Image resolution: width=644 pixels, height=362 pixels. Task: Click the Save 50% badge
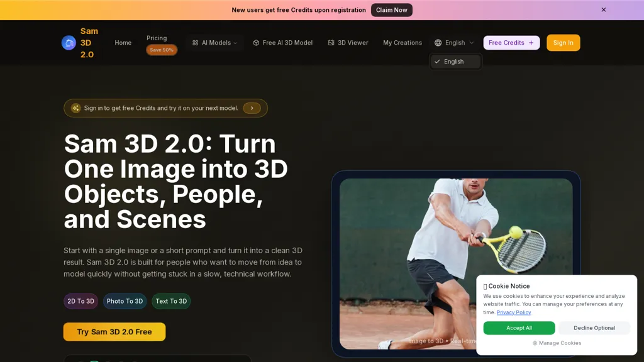click(x=162, y=50)
